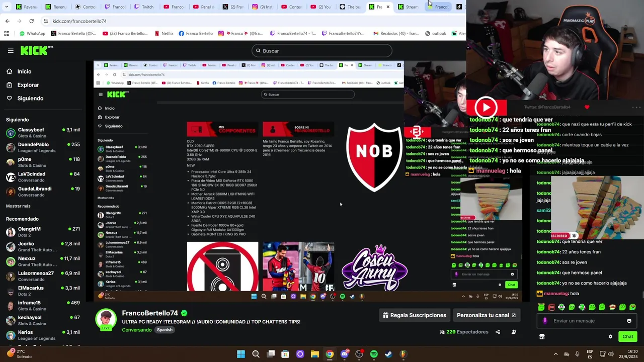This screenshot has height=362, width=644.
Task: Reload the page
Action: [x=31, y=21]
